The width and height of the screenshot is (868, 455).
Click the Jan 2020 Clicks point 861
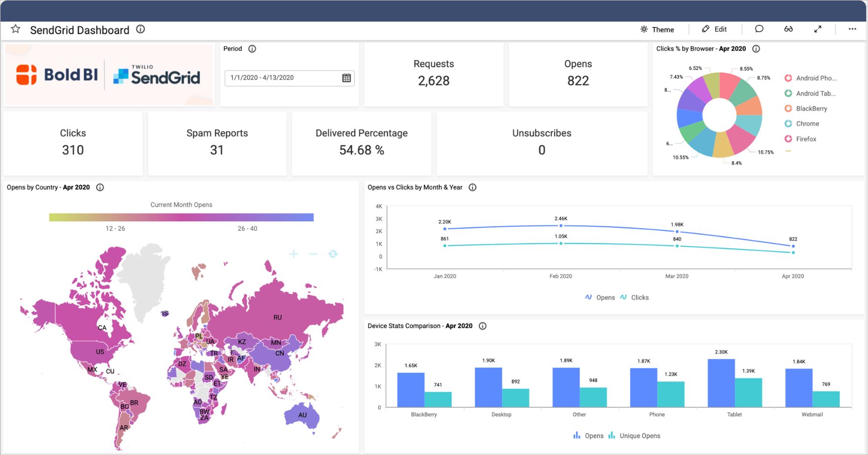pos(445,245)
